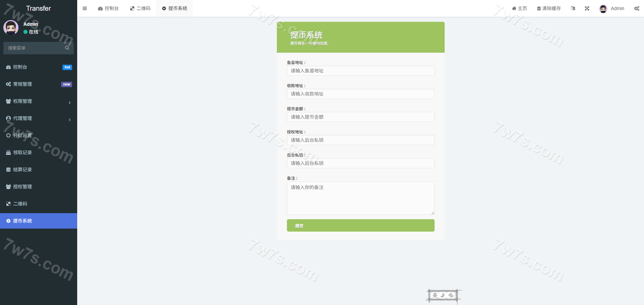The image size is (644, 305).
Task: Click into the 备注 textarea
Action: pos(360,198)
